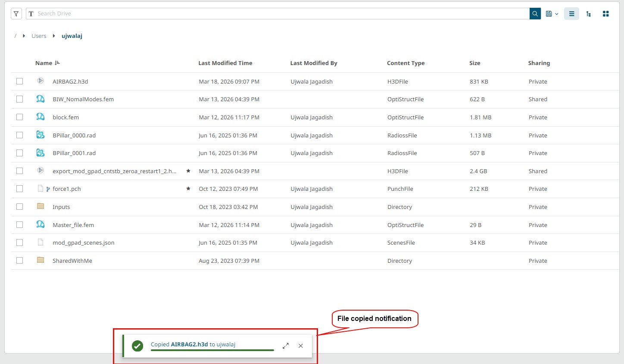Sort by the Size column header
Screen dimensions: 624x364
coord(474,63)
